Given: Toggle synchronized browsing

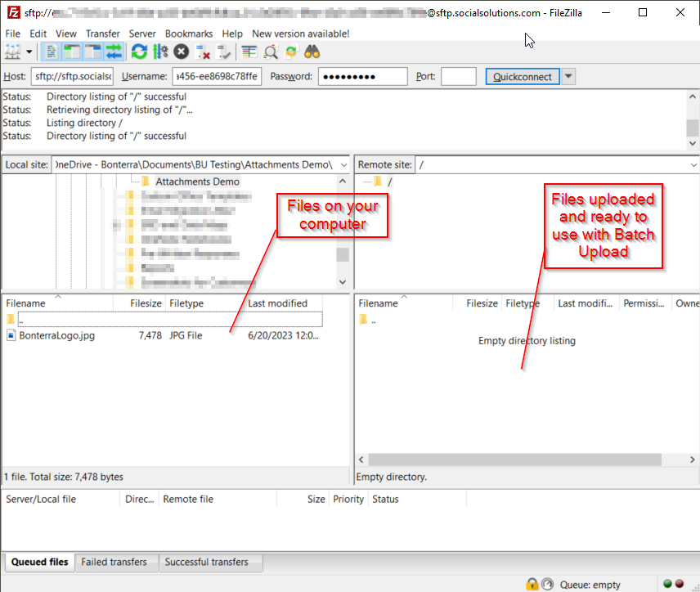Looking at the screenshot, I should click(291, 52).
